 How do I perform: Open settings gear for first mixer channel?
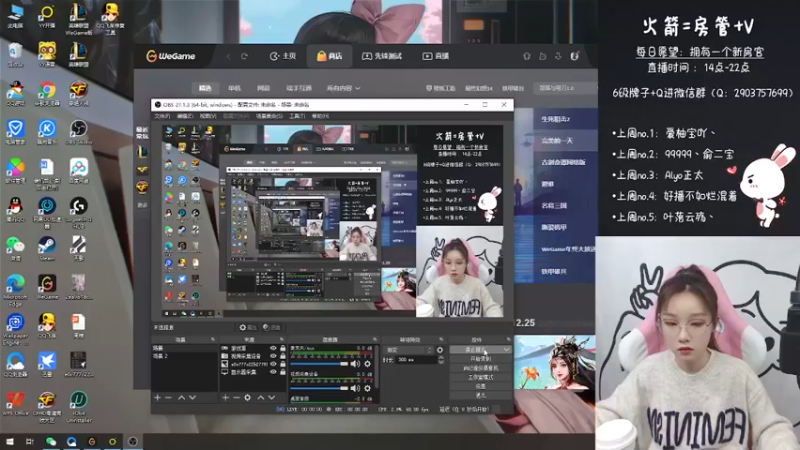(367, 364)
